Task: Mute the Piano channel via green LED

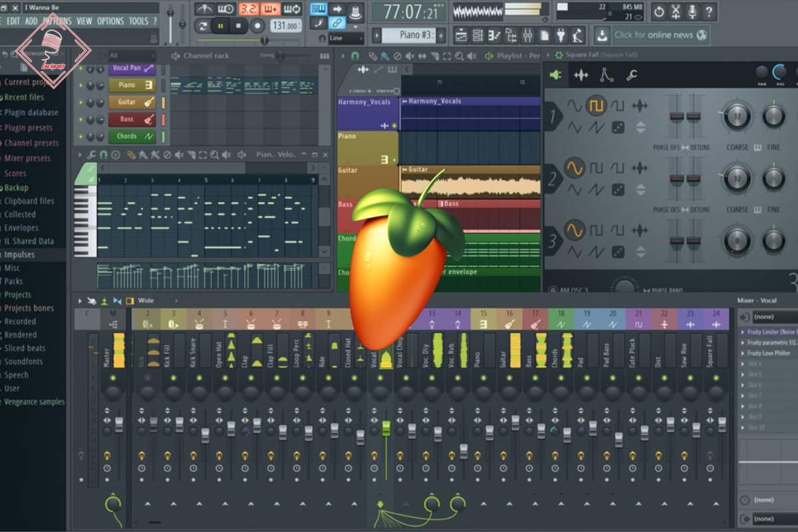Action: tap(81, 85)
